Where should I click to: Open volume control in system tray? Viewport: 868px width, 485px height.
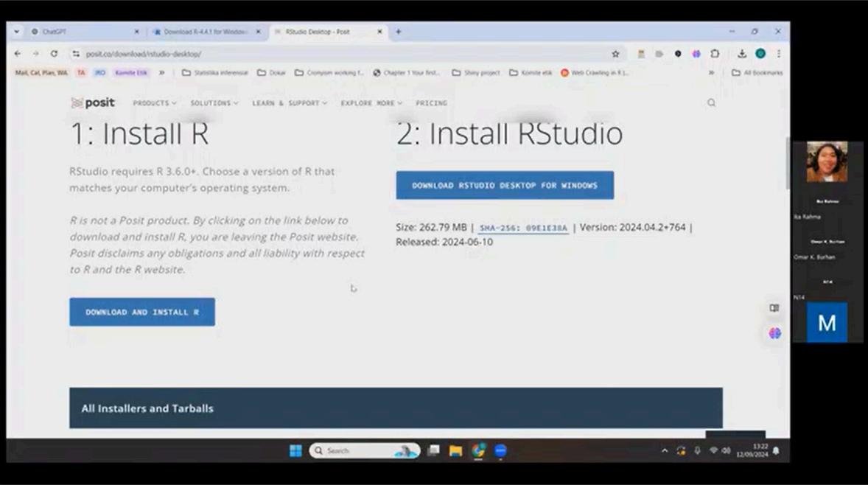point(727,450)
